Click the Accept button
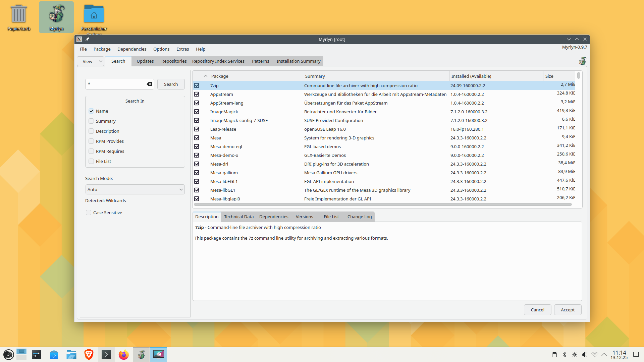Screen dimensions: 644x362 (568, 310)
